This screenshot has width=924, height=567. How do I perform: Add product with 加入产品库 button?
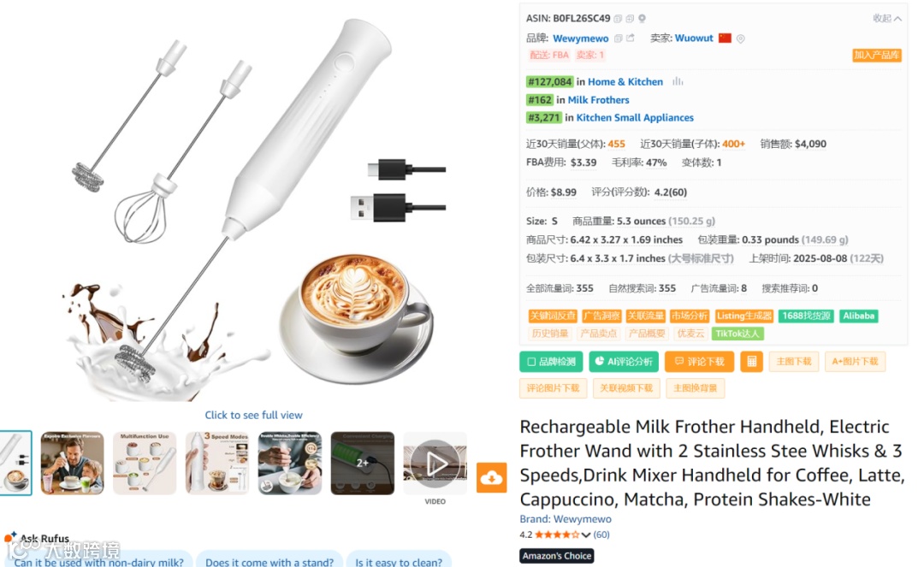[x=876, y=55]
